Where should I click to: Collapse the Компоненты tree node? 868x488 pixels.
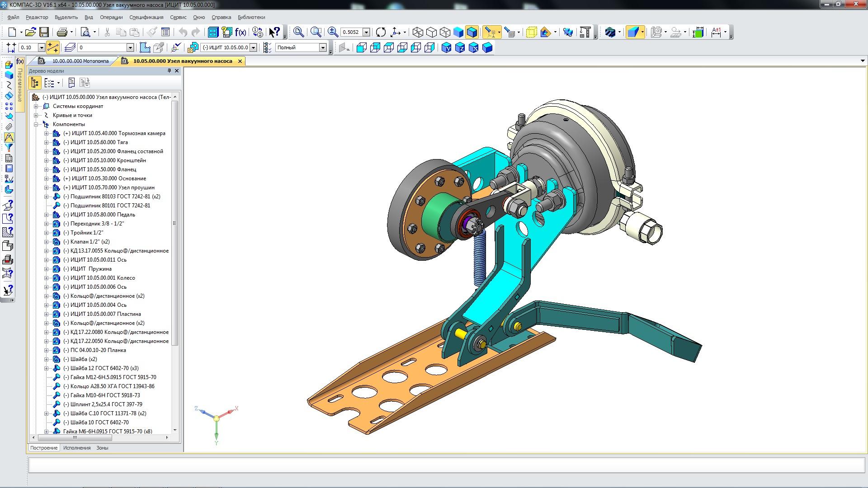click(36, 124)
